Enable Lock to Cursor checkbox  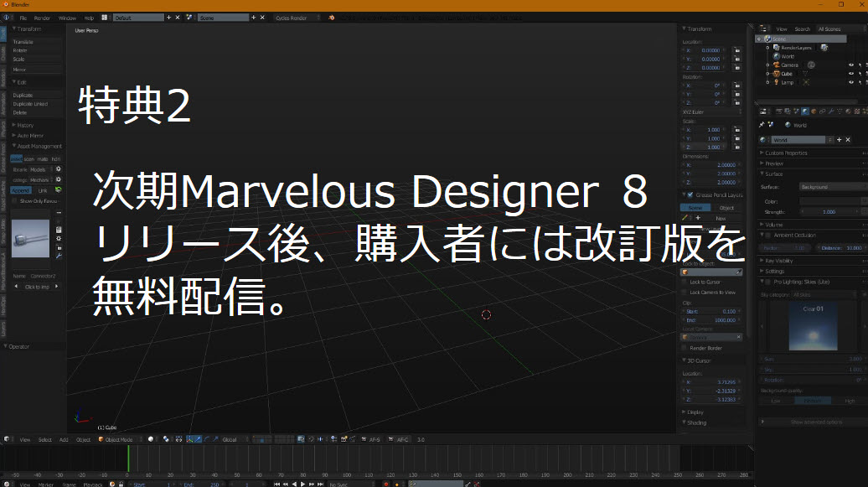pyautogui.click(x=685, y=282)
